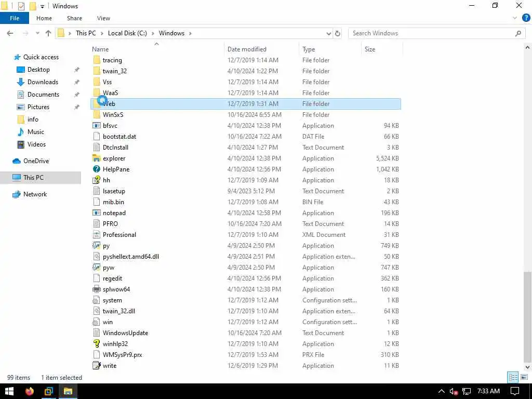Click the taskbar clock showing 7:33 AM
Viewport: 532px width, 399px height.
click(x=488, y=391)
